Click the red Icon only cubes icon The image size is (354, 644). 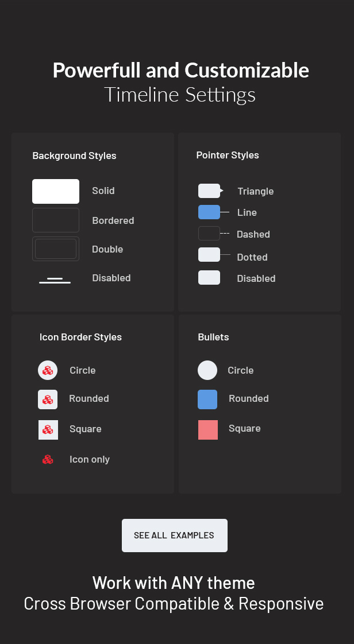pyautogui.click(x=48, y=459)
